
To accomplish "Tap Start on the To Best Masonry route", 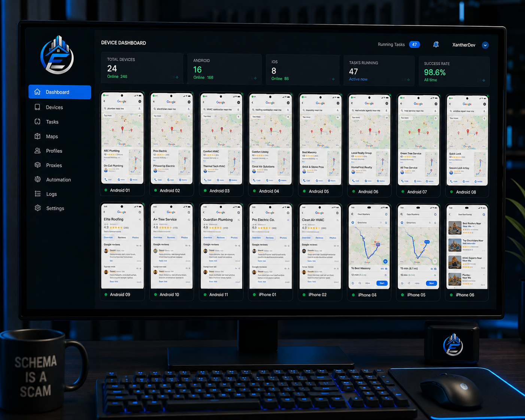I will (382, 283).
